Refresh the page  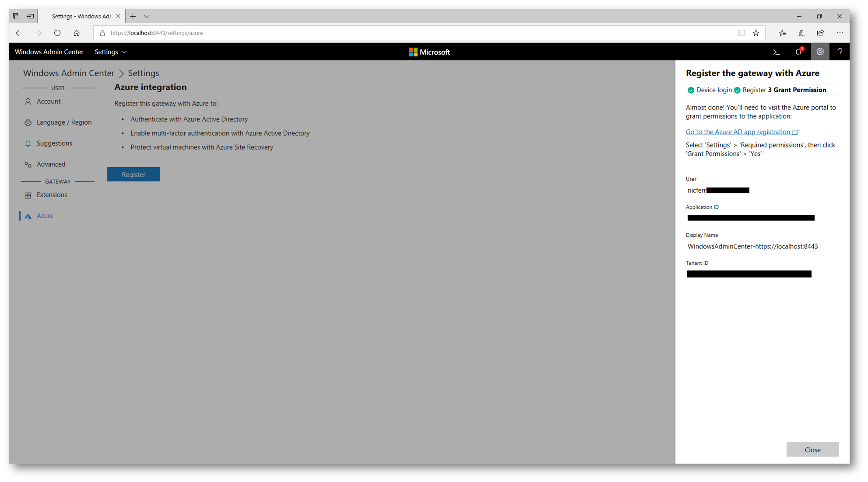[x=57, y=33]
